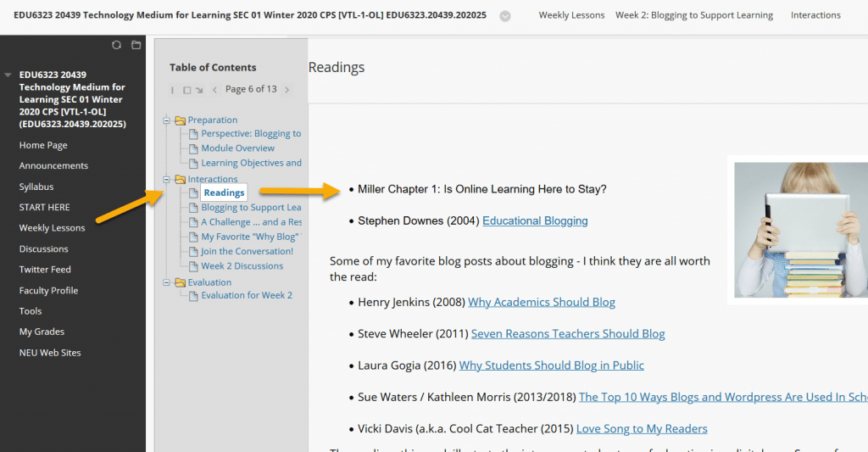Click the child with tablet image
The height and width of the screenshot is (452, 868).
click(800, 230)
